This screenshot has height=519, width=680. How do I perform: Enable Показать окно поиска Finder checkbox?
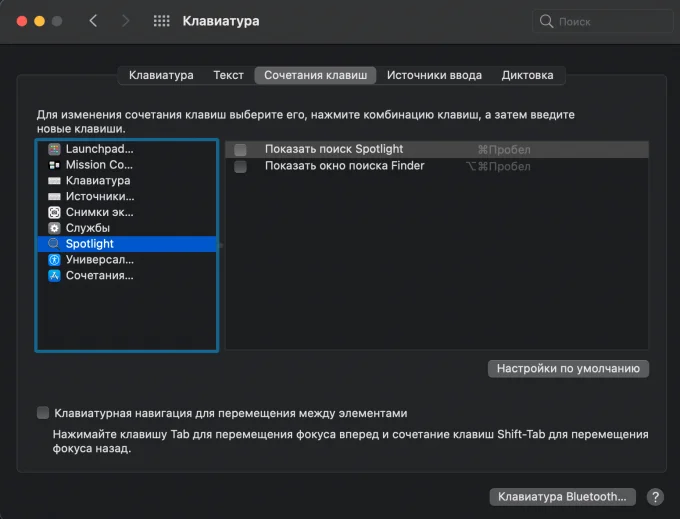(240, 166)
